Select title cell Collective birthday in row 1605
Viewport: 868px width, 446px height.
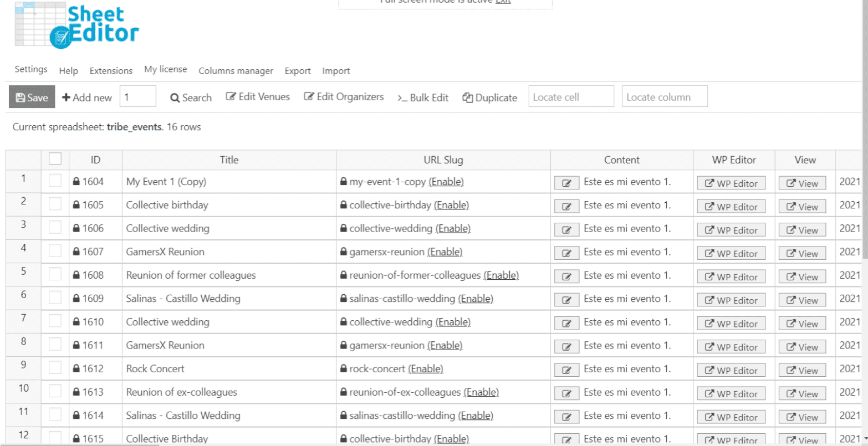click(x=229, y=204)
